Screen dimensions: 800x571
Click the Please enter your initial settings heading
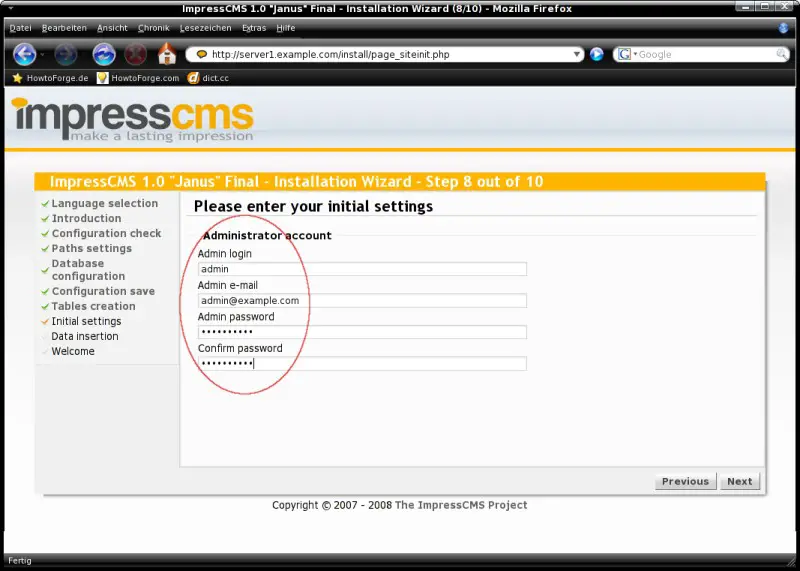[313, 206]
